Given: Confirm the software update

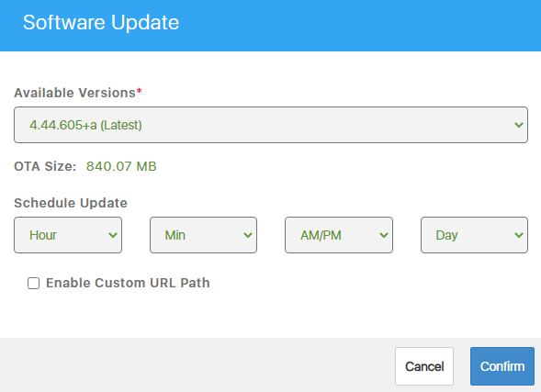Looking at the screenshot, I should (502, 366).
